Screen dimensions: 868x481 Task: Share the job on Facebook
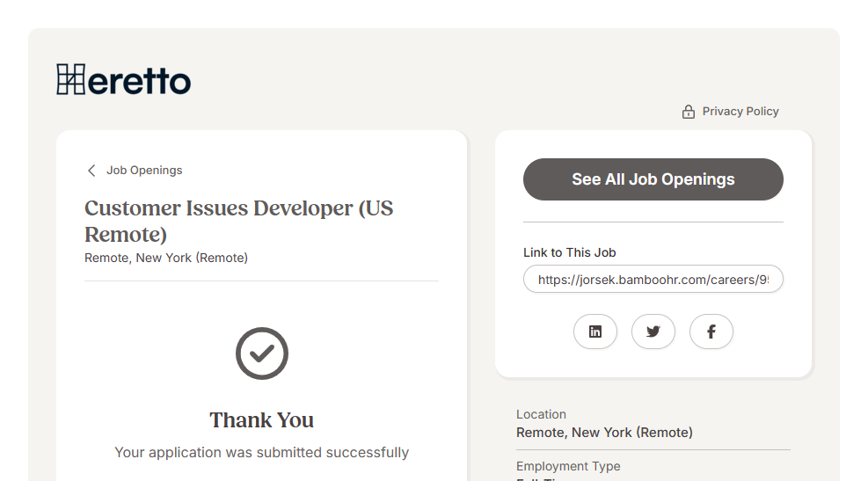click(711, 332)
